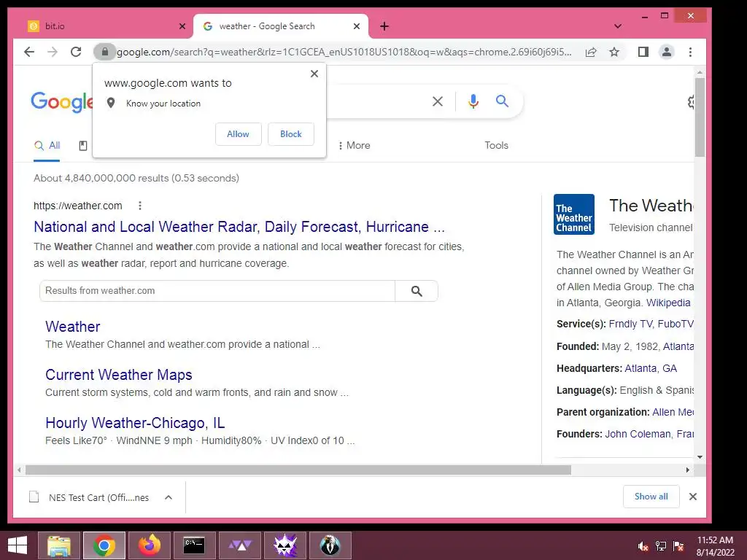This screenshot has width=747, height=560.
Task: Dismiss the location permission popup
Action: pos(314,74)
